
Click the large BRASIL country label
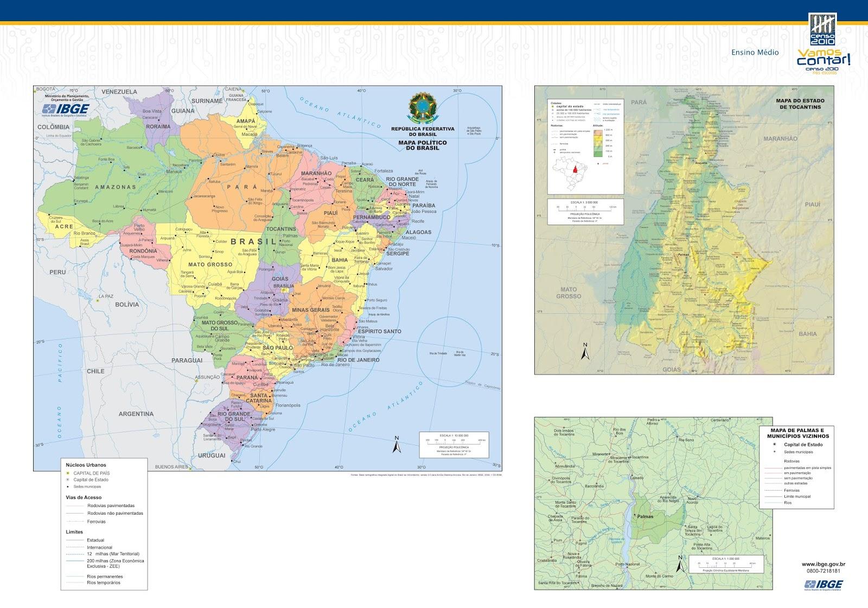point(253,242)
